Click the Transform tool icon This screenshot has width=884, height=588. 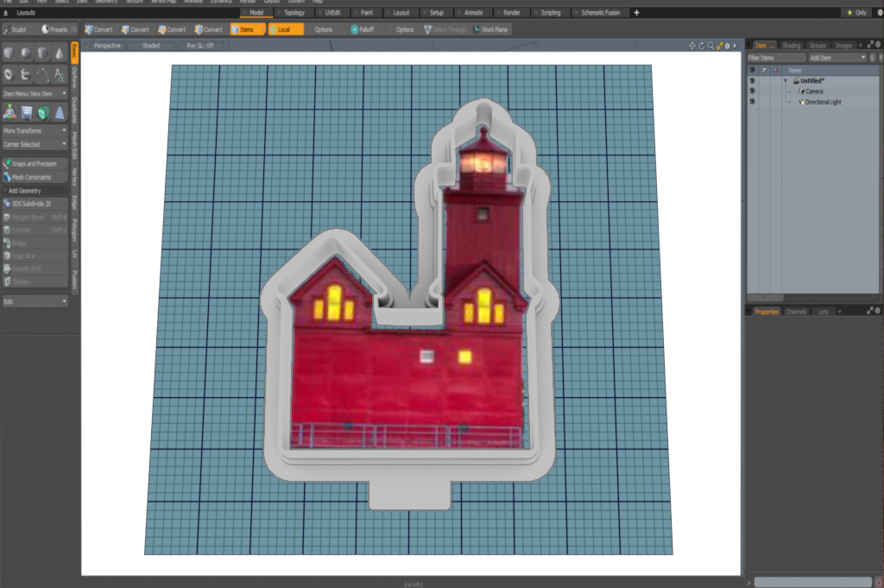click(x=9, y=112)
